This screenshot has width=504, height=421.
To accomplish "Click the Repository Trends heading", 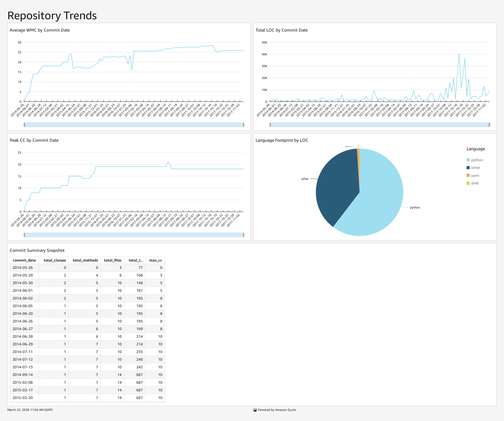I will 52,16.
